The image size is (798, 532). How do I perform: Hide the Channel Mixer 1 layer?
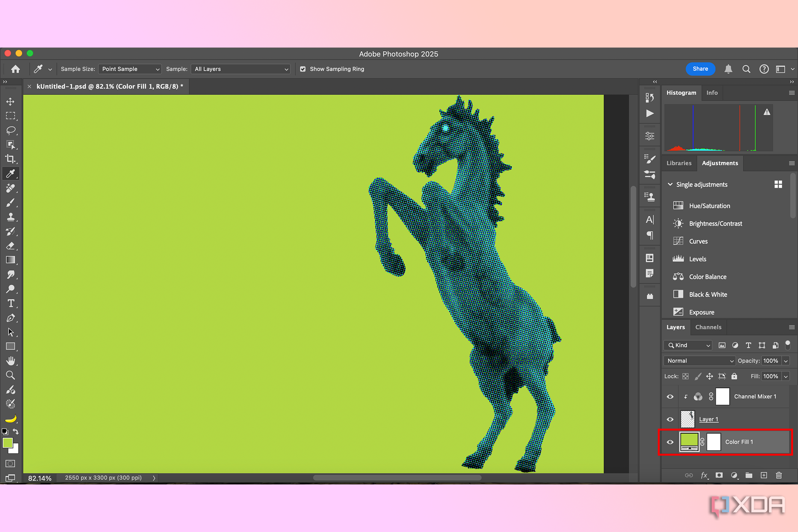[670, 397]
